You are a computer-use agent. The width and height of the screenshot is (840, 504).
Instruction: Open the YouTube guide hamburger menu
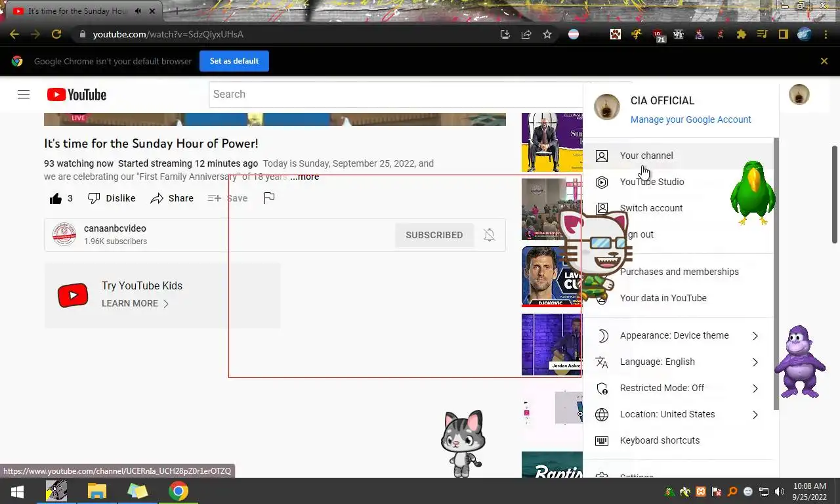[x=24, y=94]
